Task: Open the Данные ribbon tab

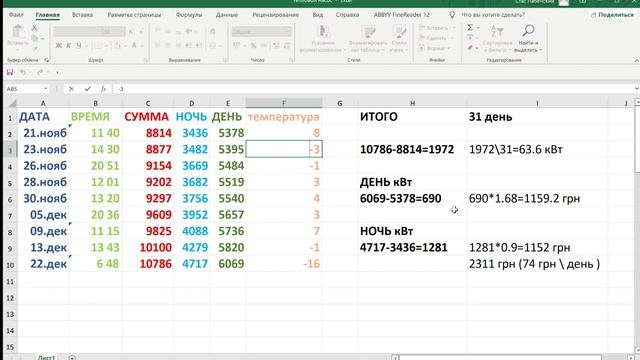Action: tap(227, 15)
